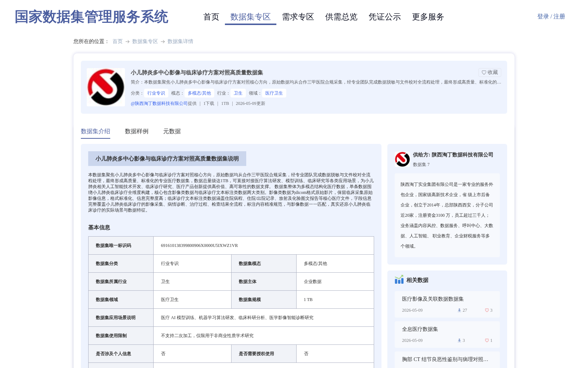Click the 1 TB table cell
Viewport: 588px width, 368px height.
[335, 300]
